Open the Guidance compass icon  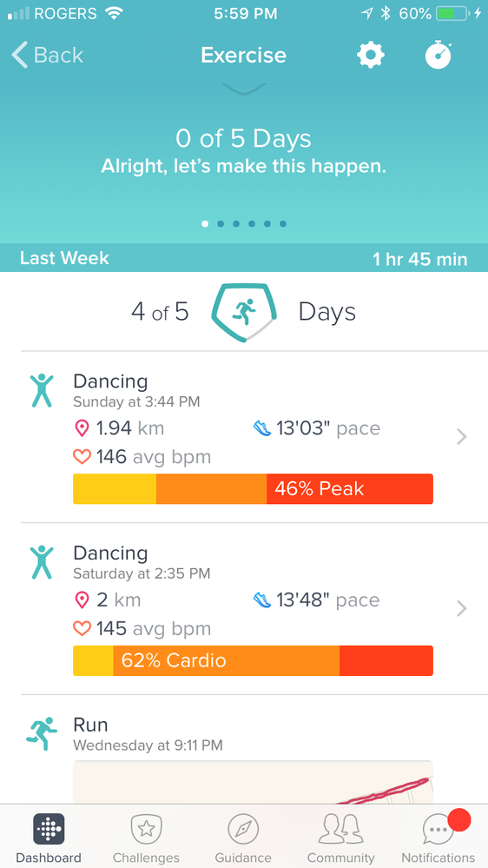(x=243, y=829)
